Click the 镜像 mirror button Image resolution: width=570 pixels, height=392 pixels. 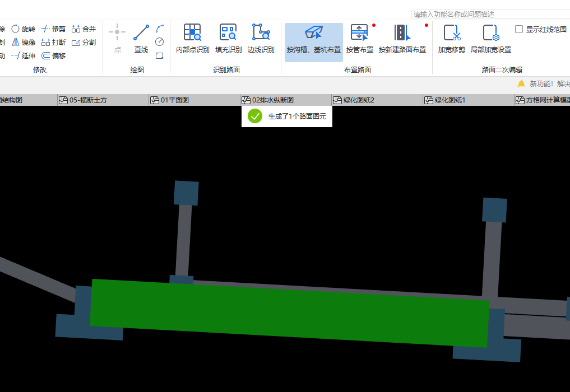point(24,42)
